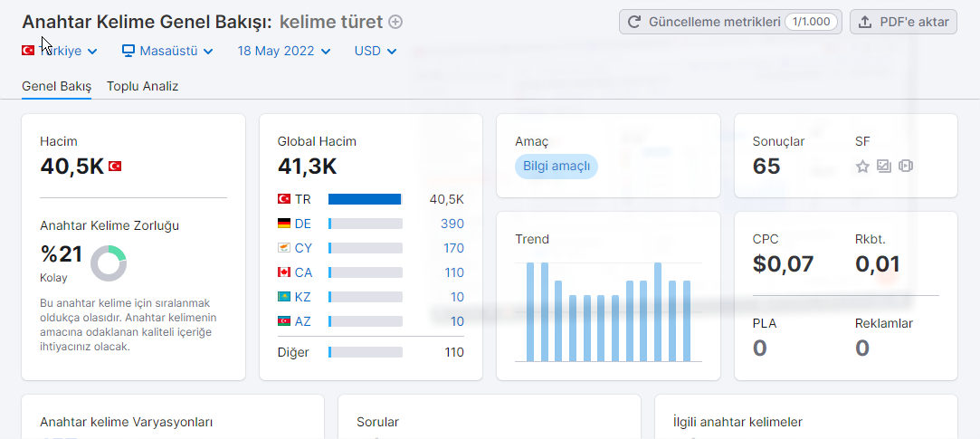The width and height of the screenshot is (980, 439).
Task: Open the Masaüstü device dropdown
Action: point(167,51)
